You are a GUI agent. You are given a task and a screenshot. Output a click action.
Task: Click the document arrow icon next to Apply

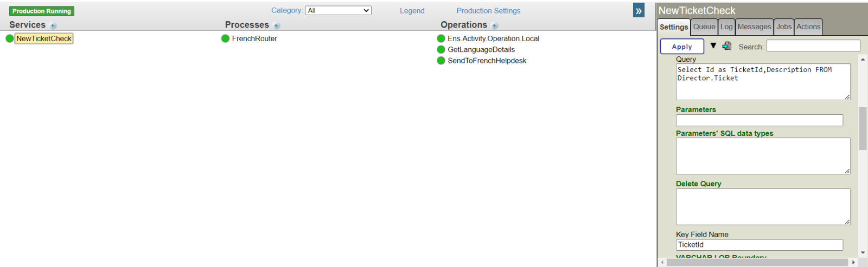[x=727, y=46]
